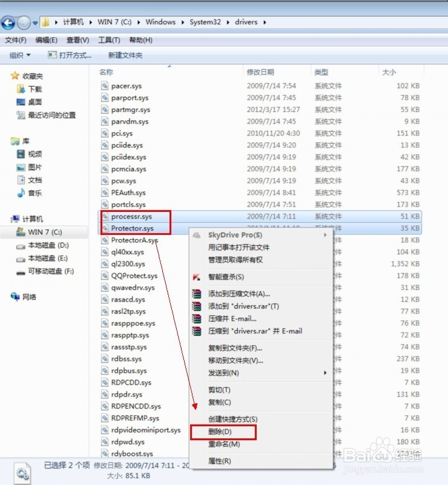Open SkyDrive Pro(S) submenu in context menu
The height and width of the screenshot is (485, 448).
(x=262, y=235)
